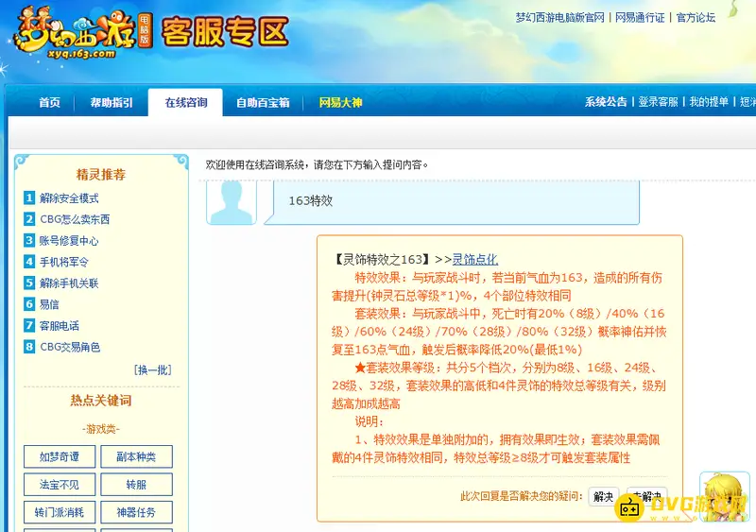Viewport: 756px width, 532px height.
Task: Select the 在线咨询 tab
Action: click(x=185, y=102)
